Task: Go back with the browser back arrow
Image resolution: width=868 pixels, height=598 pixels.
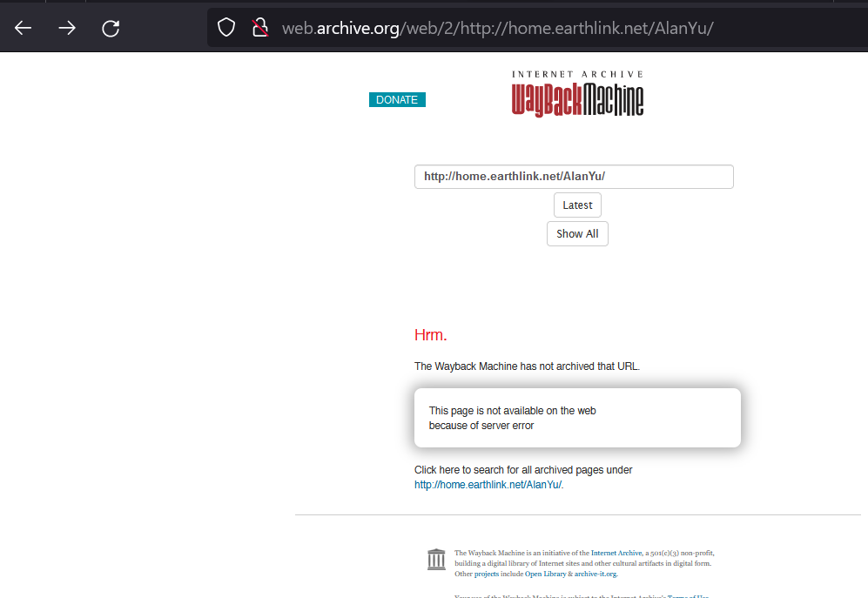Action: tap(23, 28)
